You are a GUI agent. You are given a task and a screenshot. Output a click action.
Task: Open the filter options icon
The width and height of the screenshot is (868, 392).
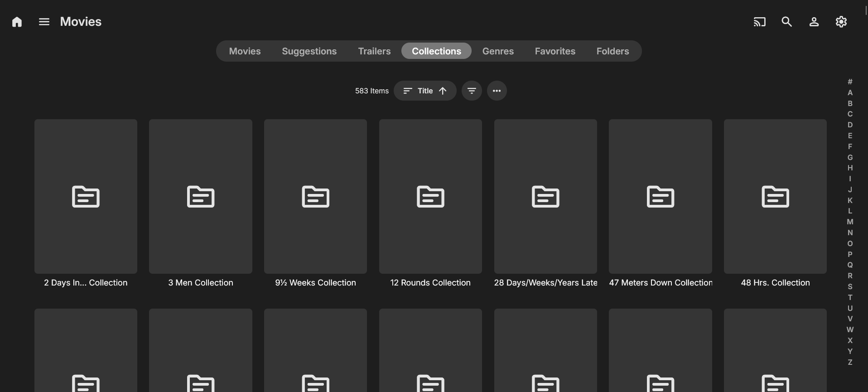pos(472,91)
